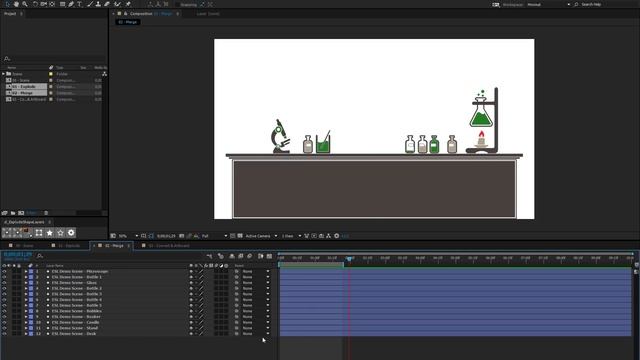Select the Unified Camera tool

tap(43, 4)
